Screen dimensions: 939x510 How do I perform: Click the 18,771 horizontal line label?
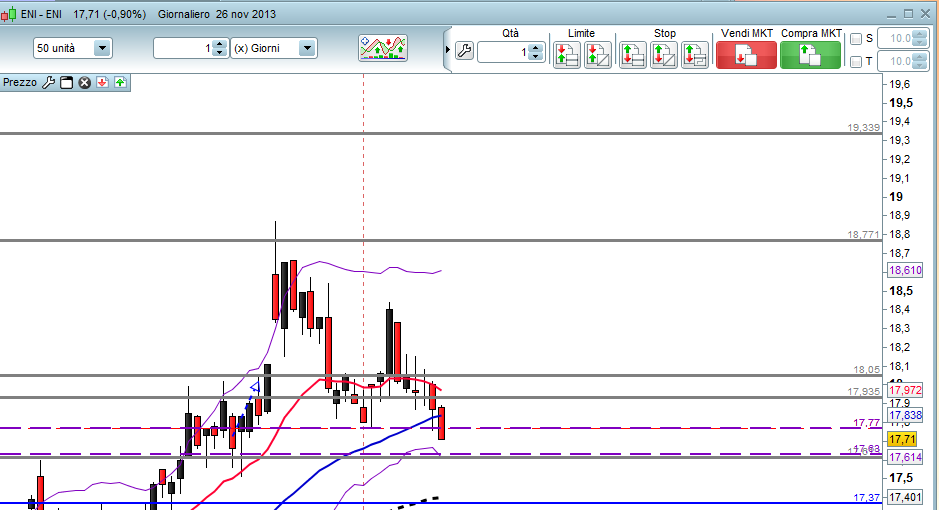(x=864, y=235)
